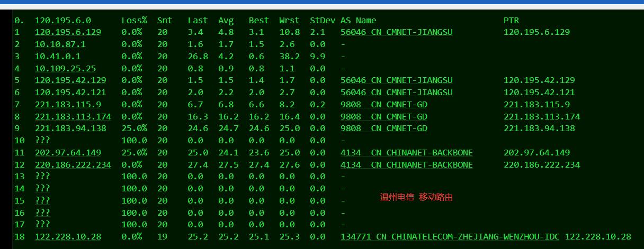Viewport: 644px width, 249px height.
Task: Click the Loss% column header
Action: point(134,20)
